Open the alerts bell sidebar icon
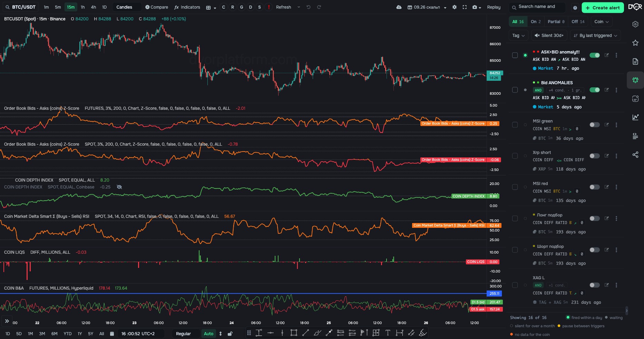The width and height of the screenshot is (644, 339). [635, 80]
